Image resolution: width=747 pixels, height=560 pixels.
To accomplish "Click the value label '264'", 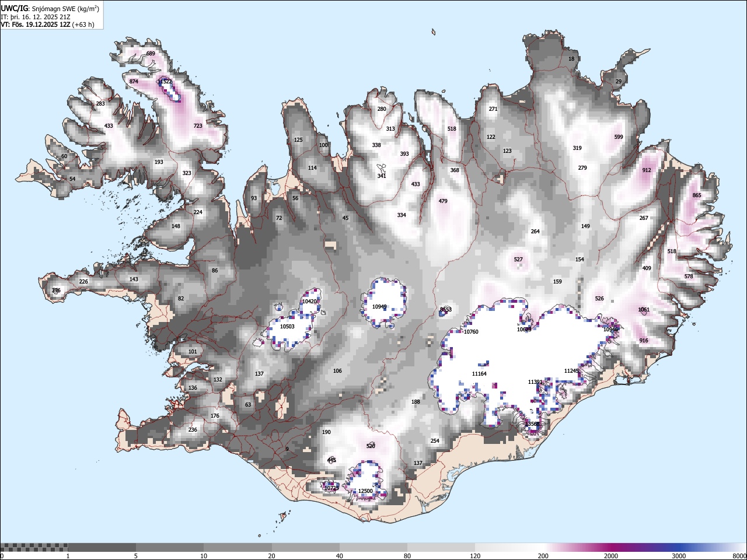I will click(535, 232).
